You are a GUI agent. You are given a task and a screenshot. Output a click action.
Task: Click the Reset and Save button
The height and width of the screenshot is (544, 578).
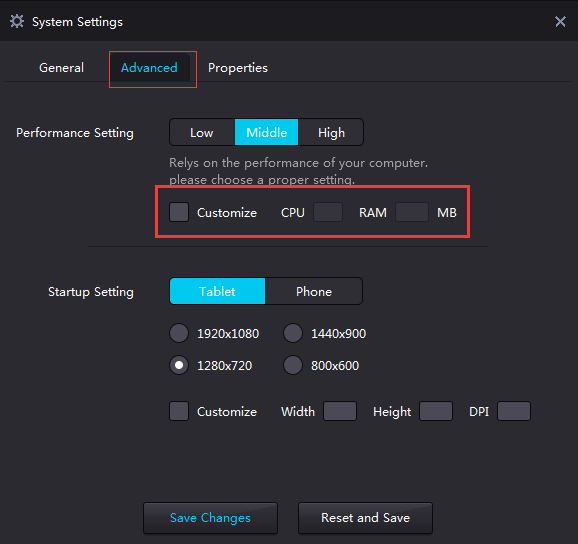365,517
